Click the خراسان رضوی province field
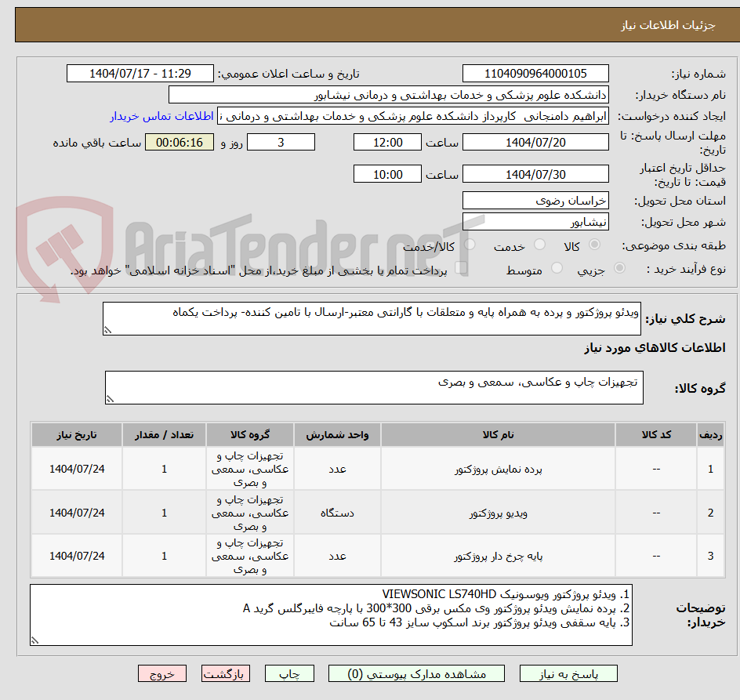This screenshot has height=700, width=740. pyautogui.click(x=535, y=200)
